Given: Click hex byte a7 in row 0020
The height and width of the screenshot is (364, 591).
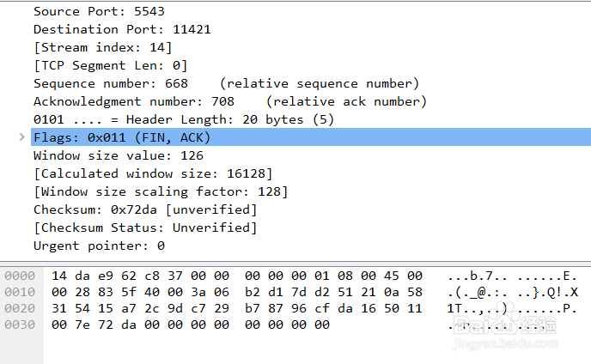Looking at the screenshot, I should point(129,308).
